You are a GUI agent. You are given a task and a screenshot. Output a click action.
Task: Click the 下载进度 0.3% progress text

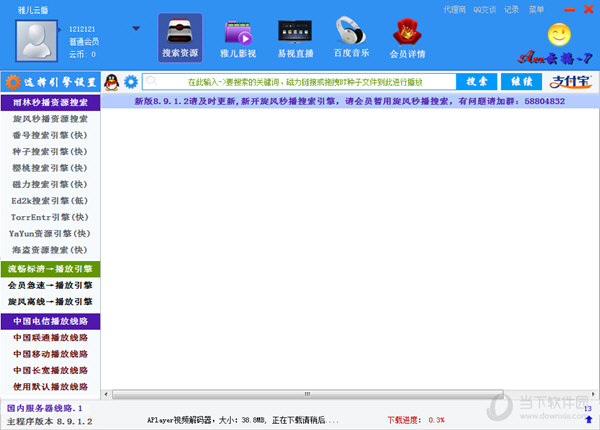(416, 420)
